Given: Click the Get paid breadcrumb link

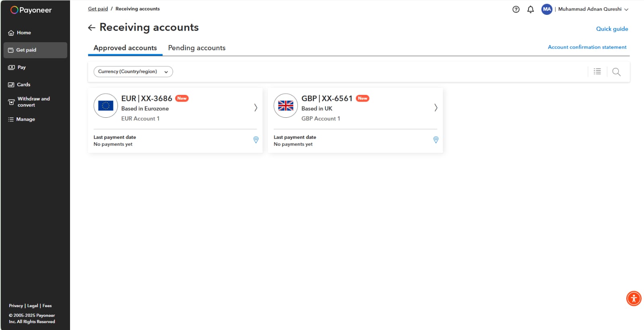Looking at the screenshot, I should coord(98,9).
